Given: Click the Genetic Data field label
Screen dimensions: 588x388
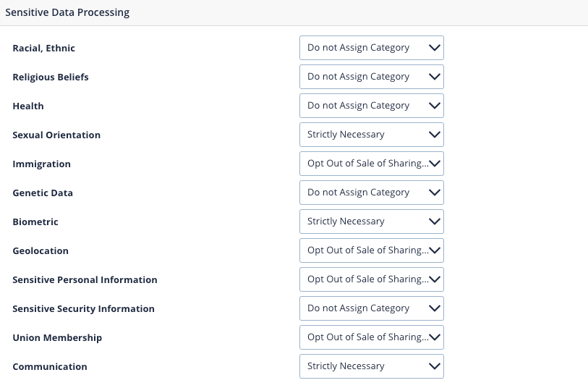Looking at the screenshot, I should 43,193.
